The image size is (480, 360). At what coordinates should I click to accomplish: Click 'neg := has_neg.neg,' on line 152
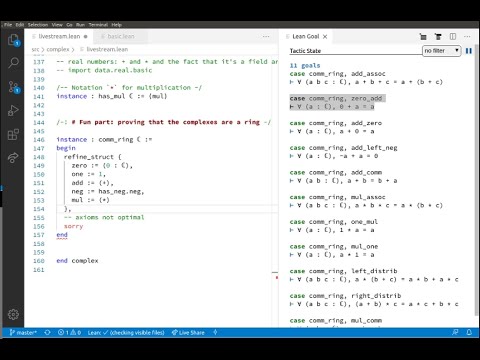(x=108, y=191)
